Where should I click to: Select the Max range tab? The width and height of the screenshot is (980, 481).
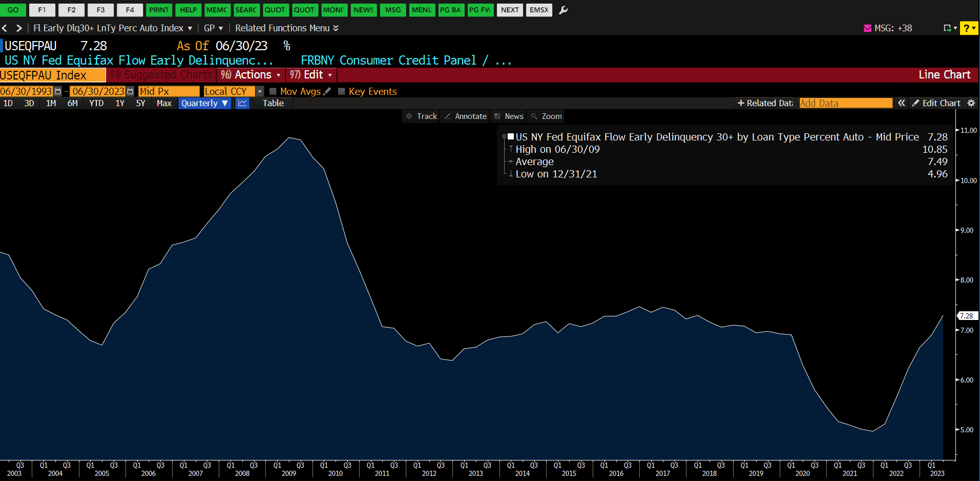point(164,103)
